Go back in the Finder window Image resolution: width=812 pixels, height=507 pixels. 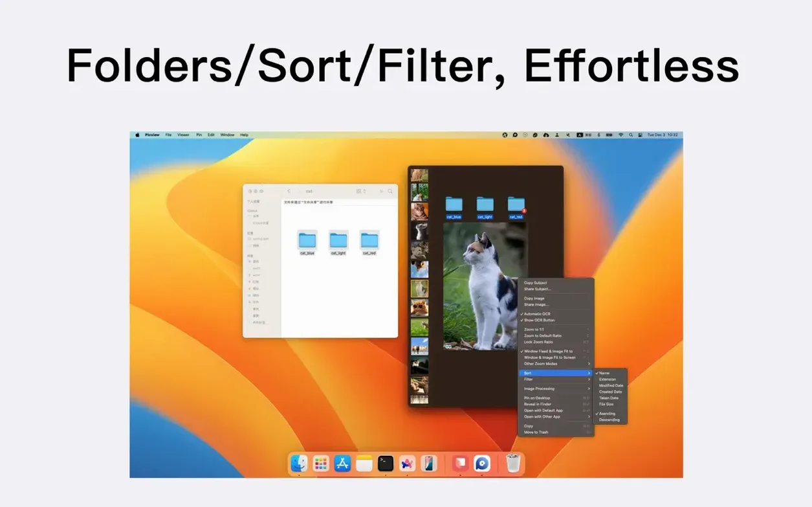pyautogui.click(x=289, y=192)
